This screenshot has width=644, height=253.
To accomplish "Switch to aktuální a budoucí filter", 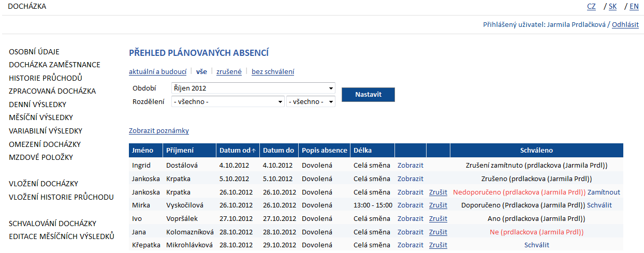I will click(x=157, y=72).
